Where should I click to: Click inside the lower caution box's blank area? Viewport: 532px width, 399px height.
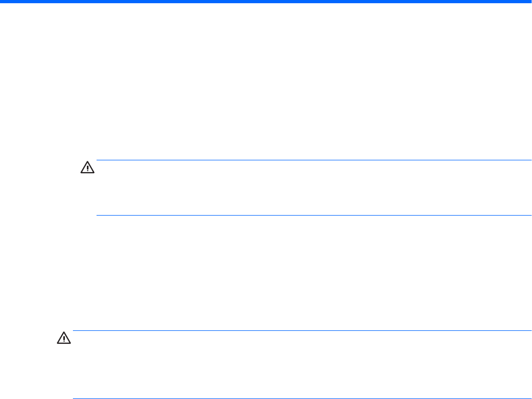point(302,365)
